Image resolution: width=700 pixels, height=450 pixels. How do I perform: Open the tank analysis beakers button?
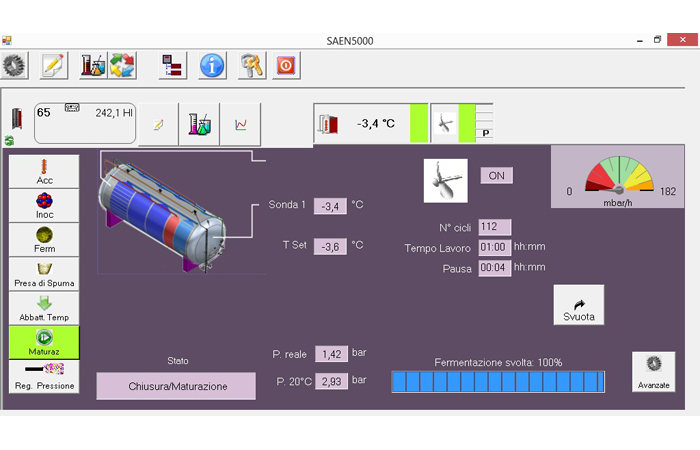[199, 124]
